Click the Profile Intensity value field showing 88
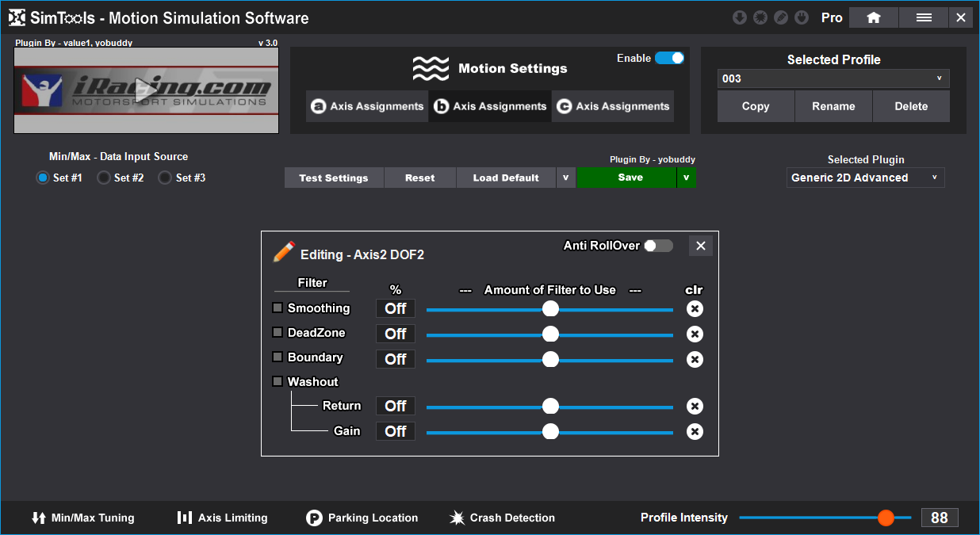The height and width of the screenshot is (535, 980). pos(940,518)
